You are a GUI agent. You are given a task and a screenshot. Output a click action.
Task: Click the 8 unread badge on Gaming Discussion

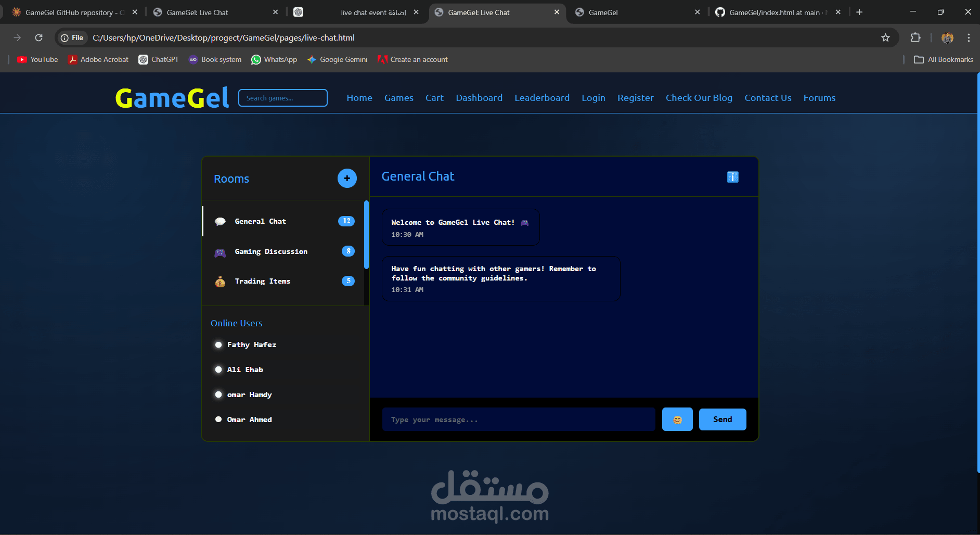tap(349, 251)
